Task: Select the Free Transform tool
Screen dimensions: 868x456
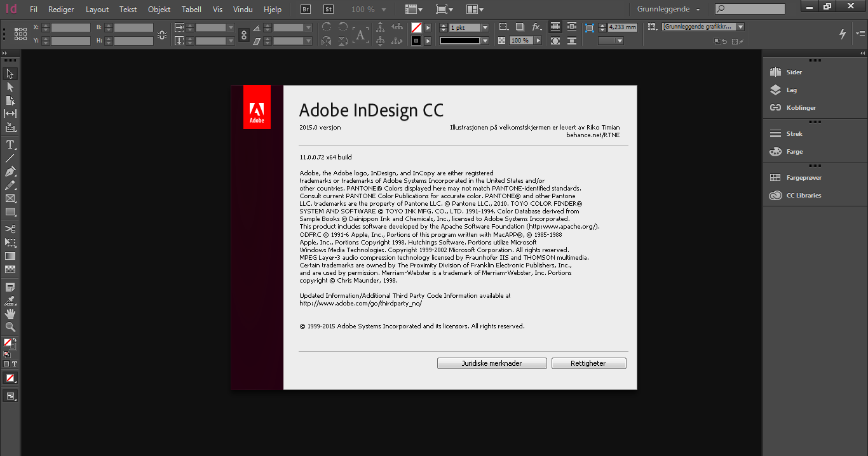Action: [x=10, y=242]
